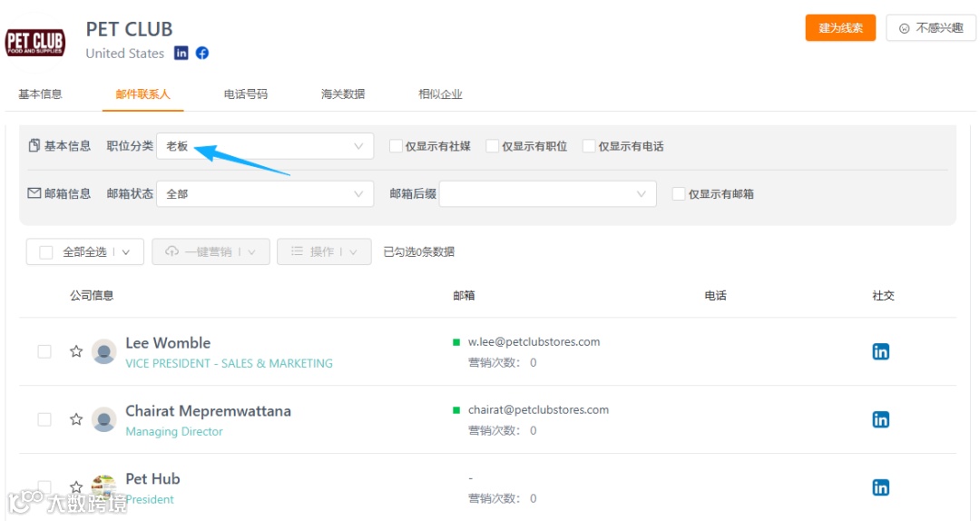980x521 pixels.
Task: Star Lee Womble as favorite
Action: click(x=76, y=351)
